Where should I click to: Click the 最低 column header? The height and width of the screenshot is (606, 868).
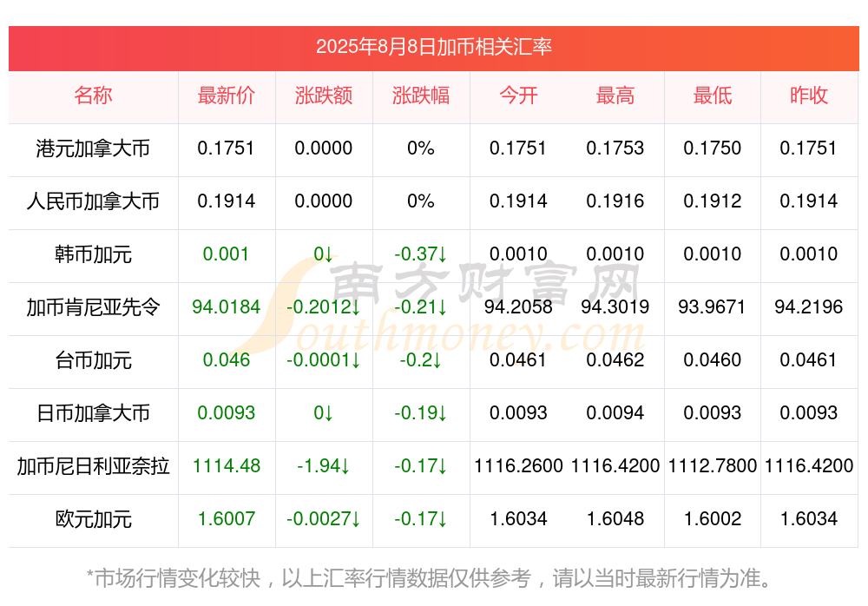coord(713,96)
